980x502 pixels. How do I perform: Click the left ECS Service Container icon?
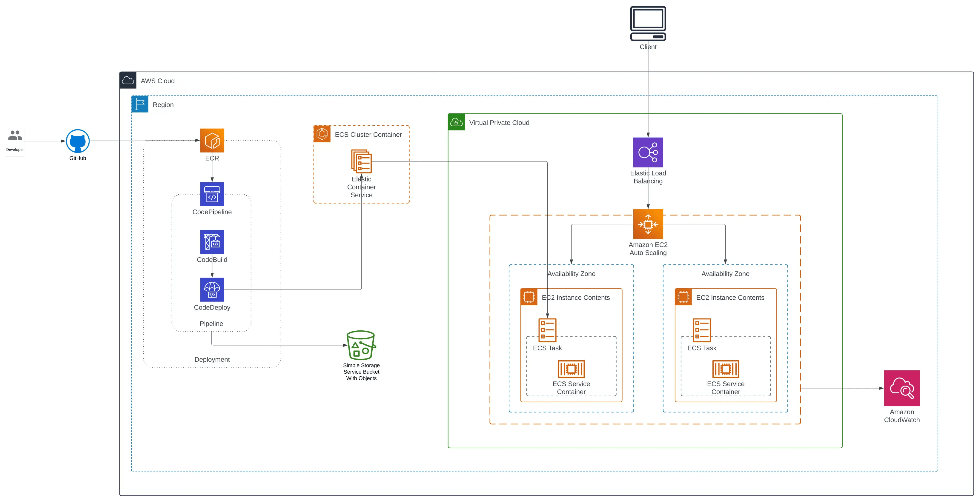(x=571, y=369)
